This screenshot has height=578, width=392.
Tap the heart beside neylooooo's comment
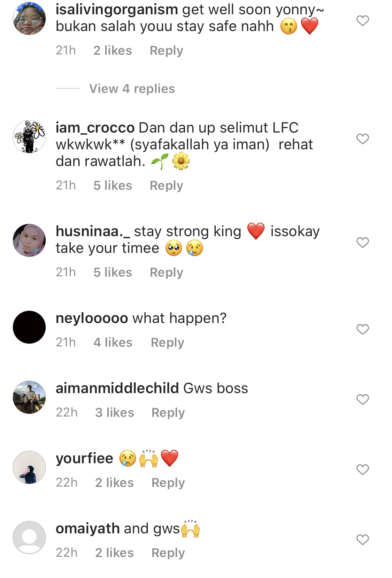tap(362, 329)
